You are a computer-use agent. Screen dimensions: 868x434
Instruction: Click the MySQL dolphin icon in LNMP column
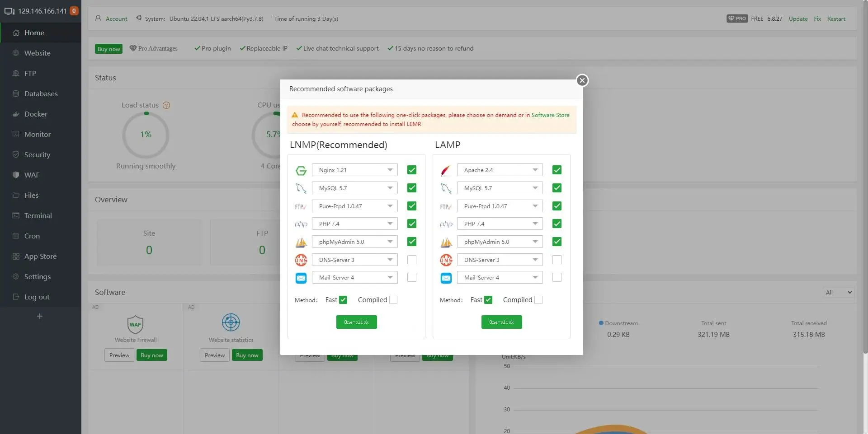click(301, 188)
